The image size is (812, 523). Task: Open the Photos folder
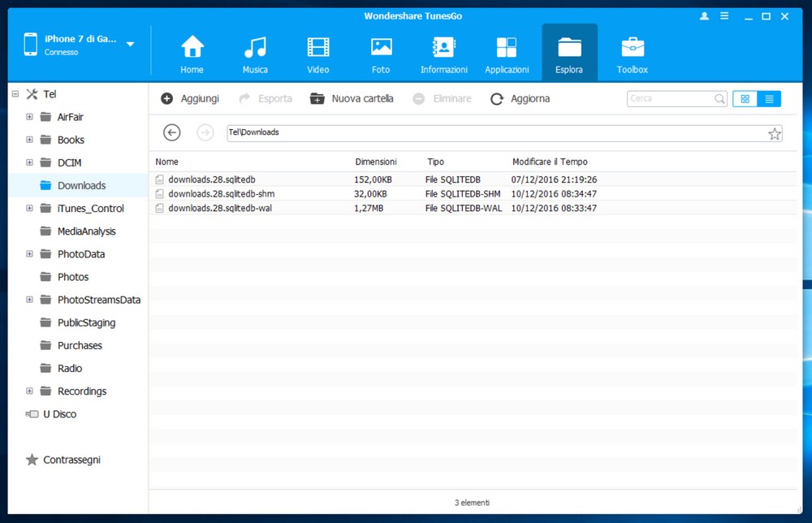pos(73,277)
